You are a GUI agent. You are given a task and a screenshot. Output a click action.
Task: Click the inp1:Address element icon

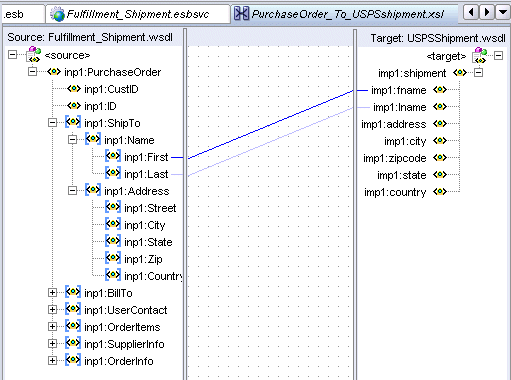point(93,190)
